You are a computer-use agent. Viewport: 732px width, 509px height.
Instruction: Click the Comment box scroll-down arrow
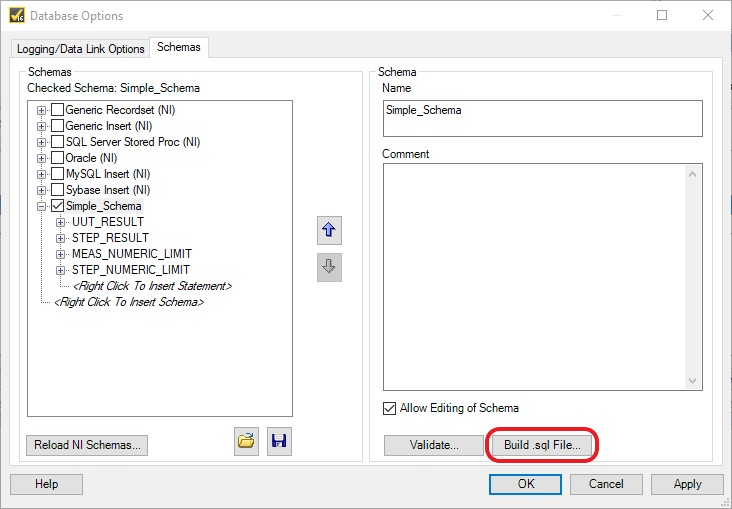(692, 381)
